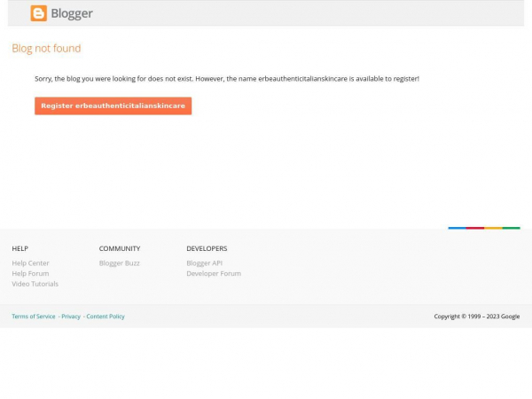Open the Video Tutorials link
This screenshot has width=532, height=399.
coord(35,284)
